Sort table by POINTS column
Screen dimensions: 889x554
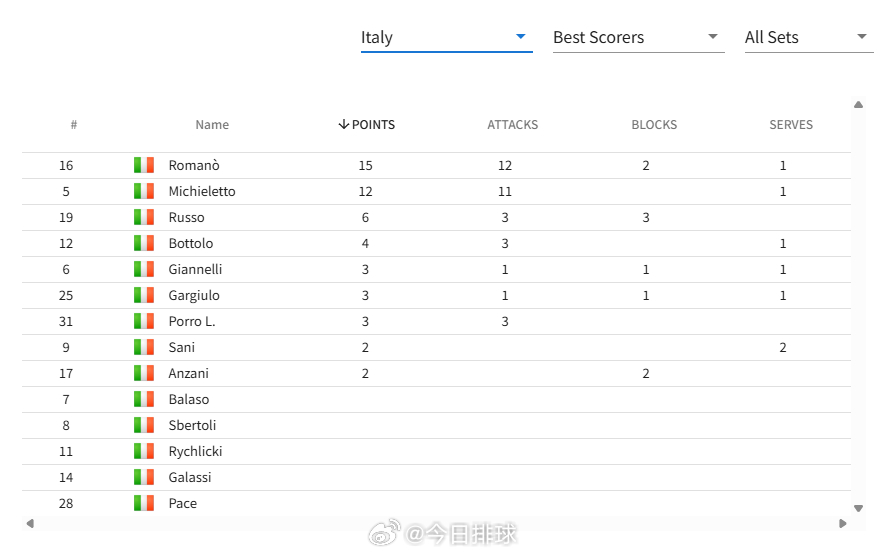366,125
